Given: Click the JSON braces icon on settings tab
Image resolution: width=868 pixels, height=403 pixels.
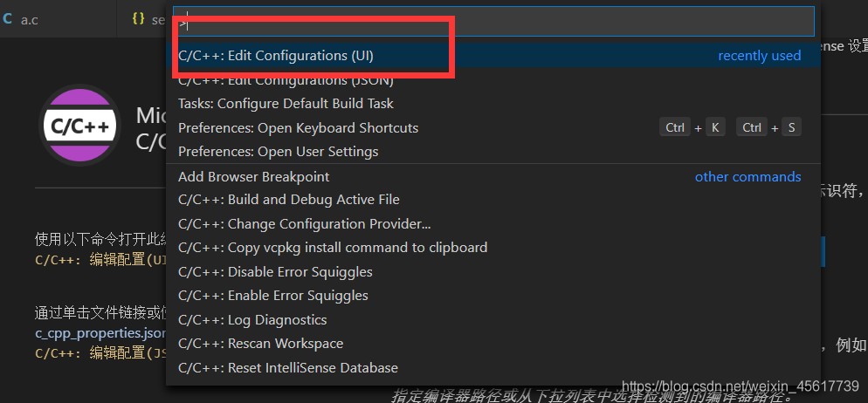Looking at the screenshot, I should [x=138, y=19].
